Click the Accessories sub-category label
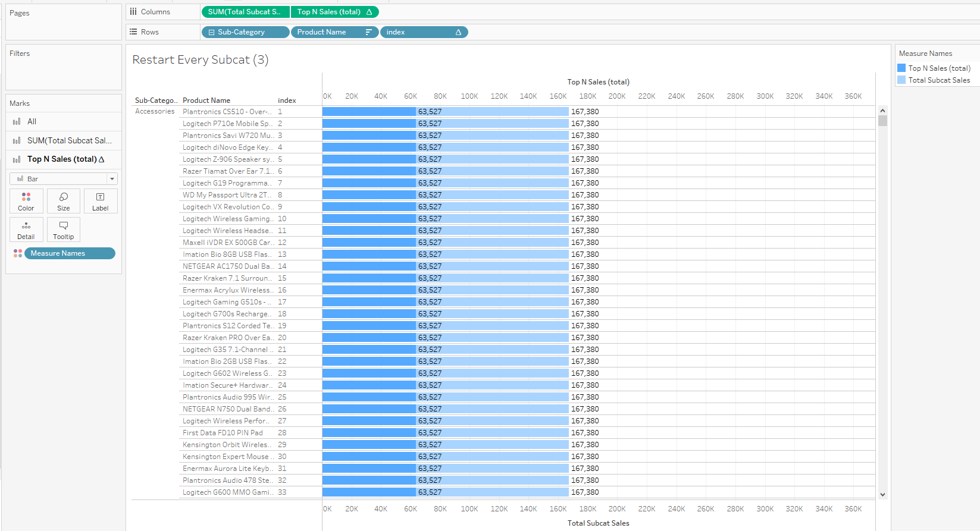Viewport: 980px width, 531px height. tap(155, 111)
